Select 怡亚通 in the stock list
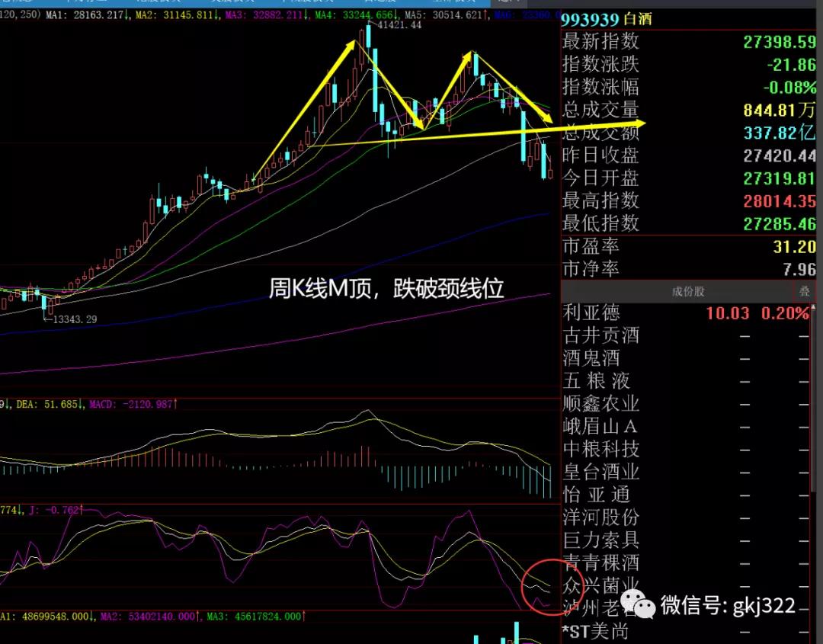 [596, 495]
